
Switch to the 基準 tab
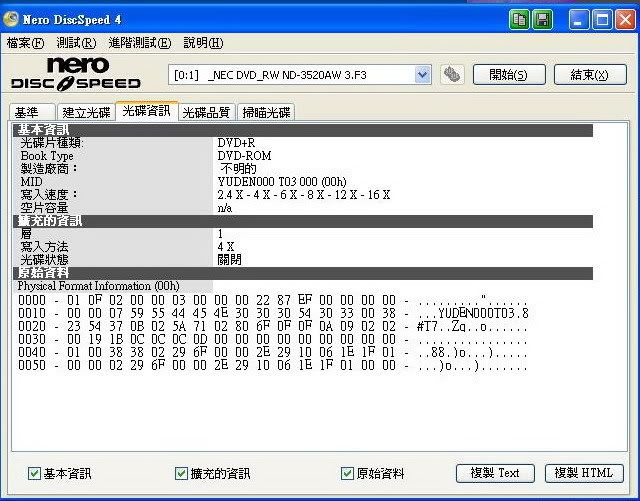[x=32, y=112]
